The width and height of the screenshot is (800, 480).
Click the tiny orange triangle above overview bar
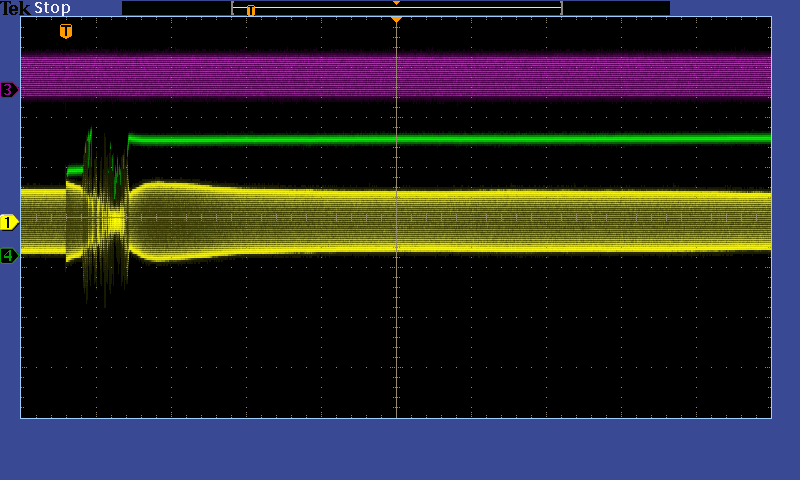pos(397,3)
